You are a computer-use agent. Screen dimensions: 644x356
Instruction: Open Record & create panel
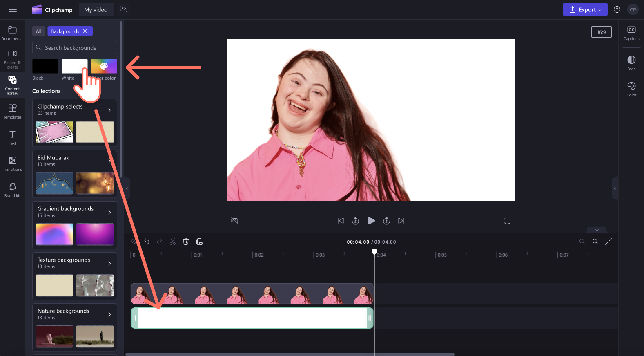tap(12, 59)
